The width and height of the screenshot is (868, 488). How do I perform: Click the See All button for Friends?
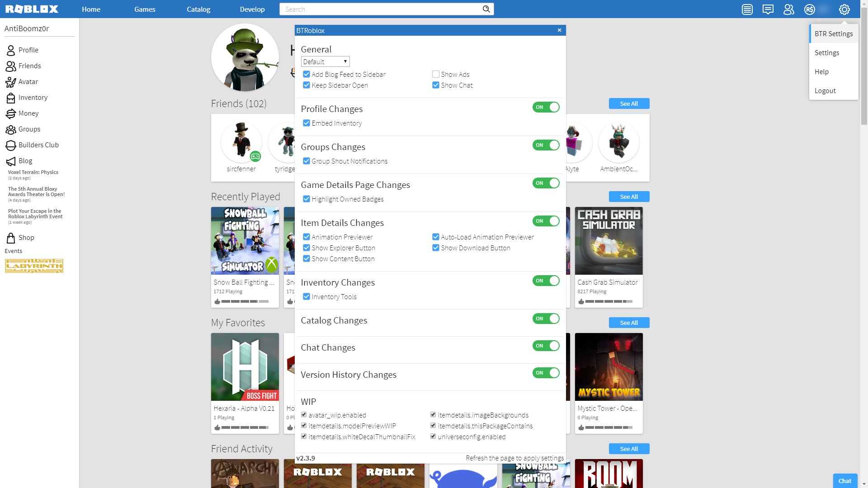(629, 103)
